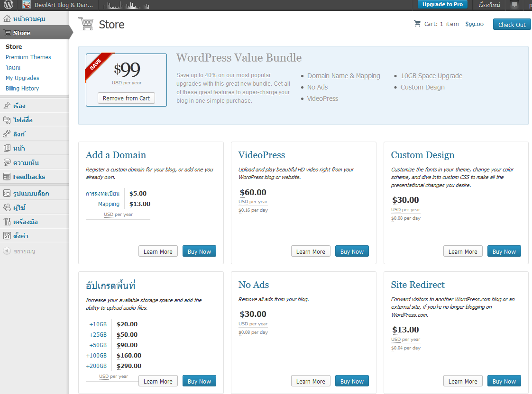This screenshot has width=532, height=394.
Task: Learn More about No Ads
Action: click(x=311, y=381)
